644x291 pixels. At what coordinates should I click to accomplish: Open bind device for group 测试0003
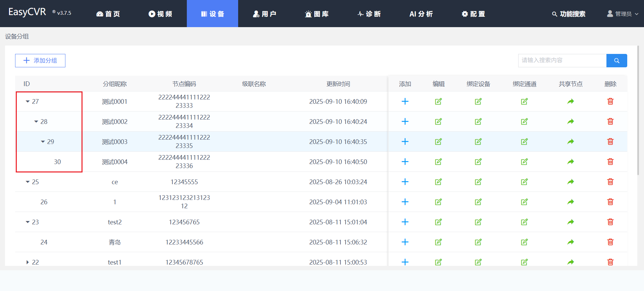click(x=478, y=142)
